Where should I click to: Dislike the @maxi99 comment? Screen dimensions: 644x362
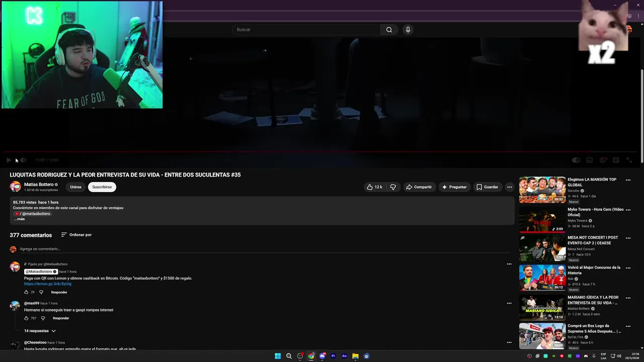click(x=43, y=318)
